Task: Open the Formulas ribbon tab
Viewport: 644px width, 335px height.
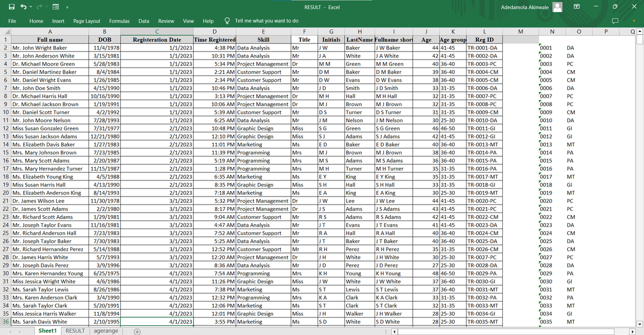Action: 119,21
